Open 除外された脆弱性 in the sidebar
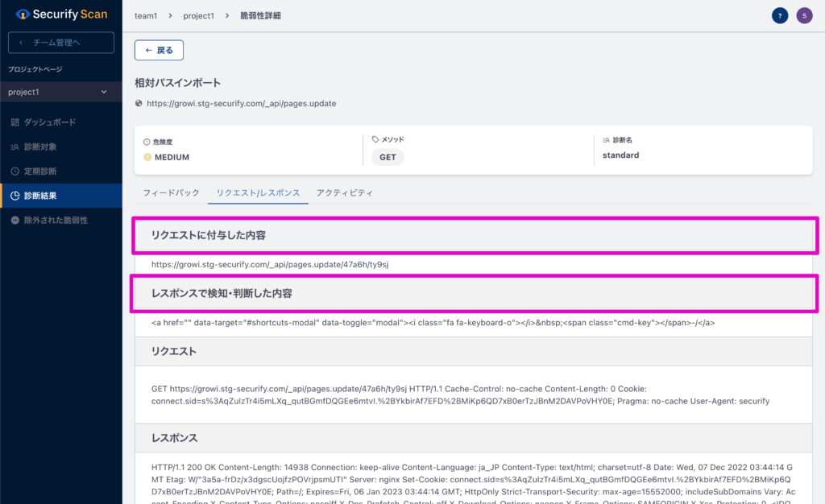Screen dimensions: 825x504 click(61, 221)
